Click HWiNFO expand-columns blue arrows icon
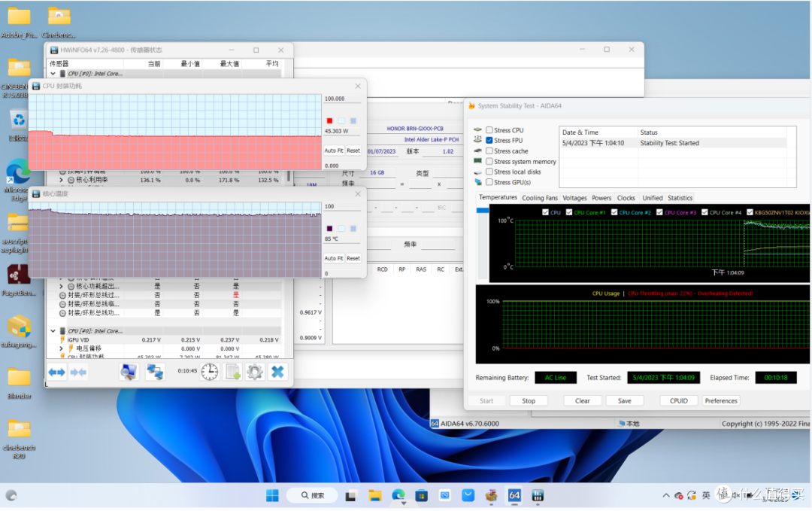Viewport: 812px width, 511px height. point(57,372)
